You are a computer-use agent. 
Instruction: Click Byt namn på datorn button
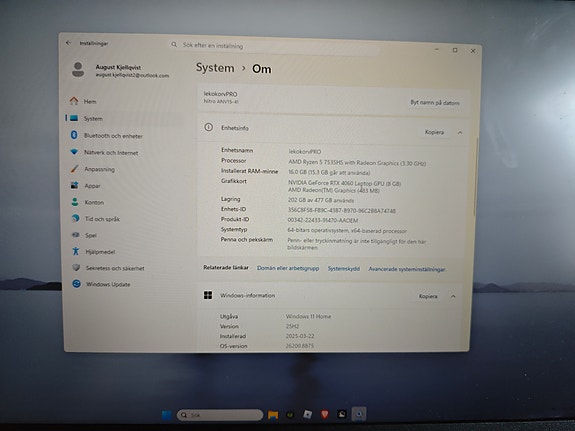435,103
